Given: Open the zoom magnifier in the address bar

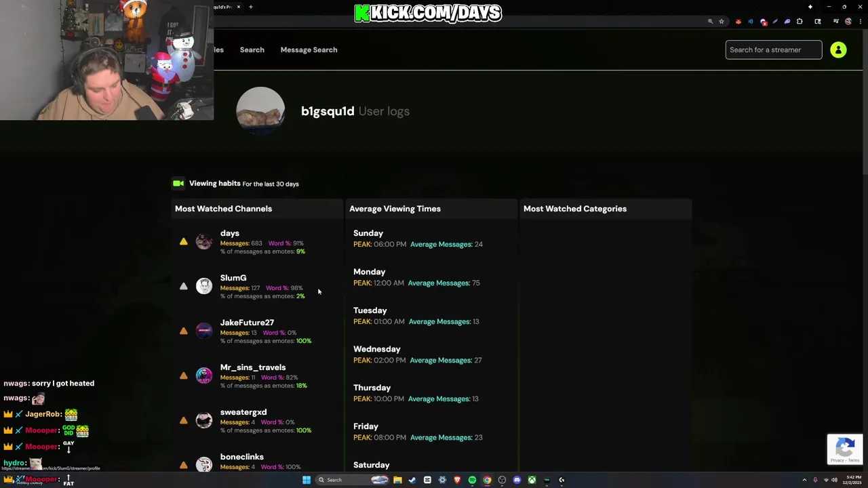Looking at the screenshot, I should coord(711,21).
